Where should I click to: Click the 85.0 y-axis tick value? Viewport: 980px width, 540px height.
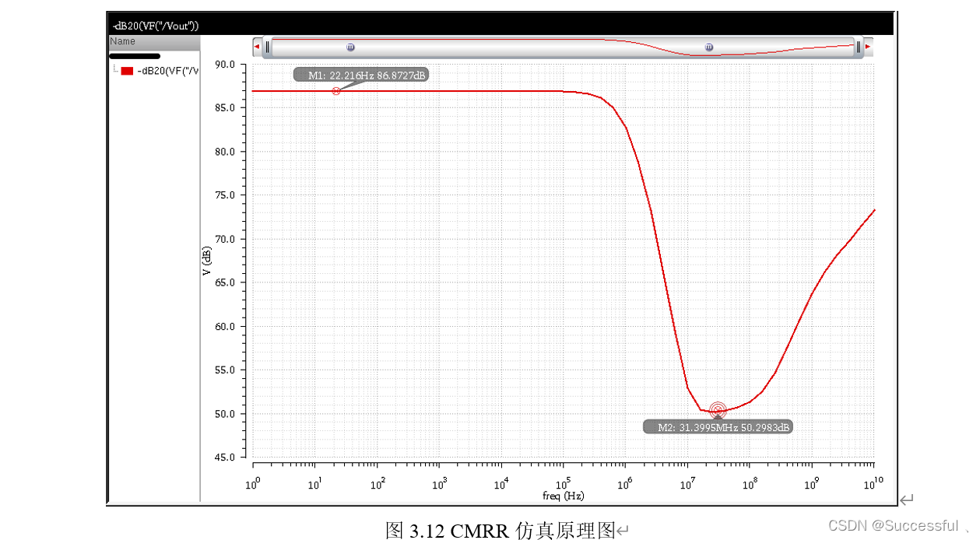coord(225,108)
